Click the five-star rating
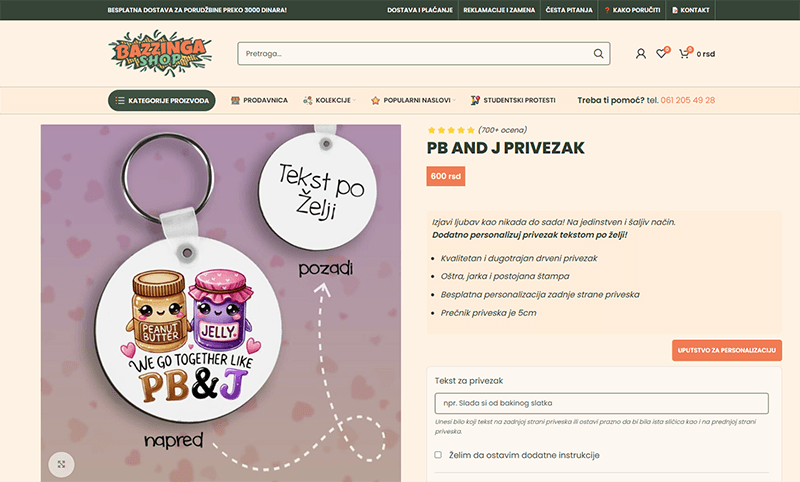The height and width of the screenshot is (482, 800). point(452,130)
